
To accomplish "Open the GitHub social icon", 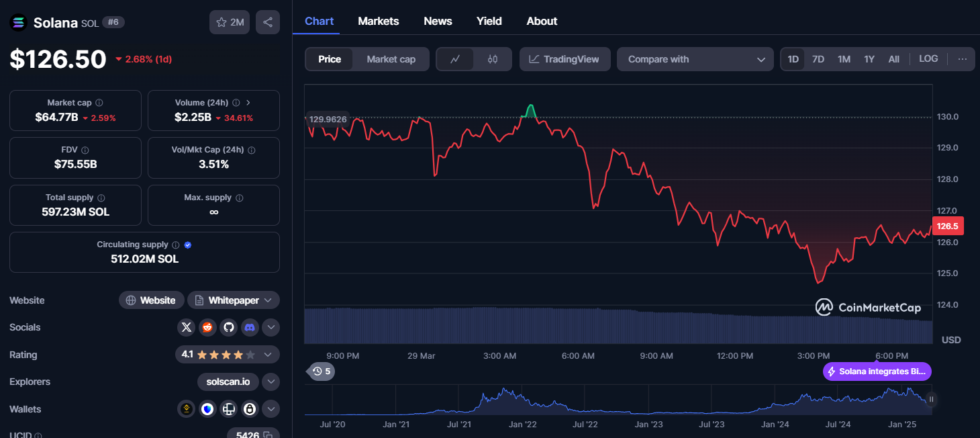I will click(229, 327).
